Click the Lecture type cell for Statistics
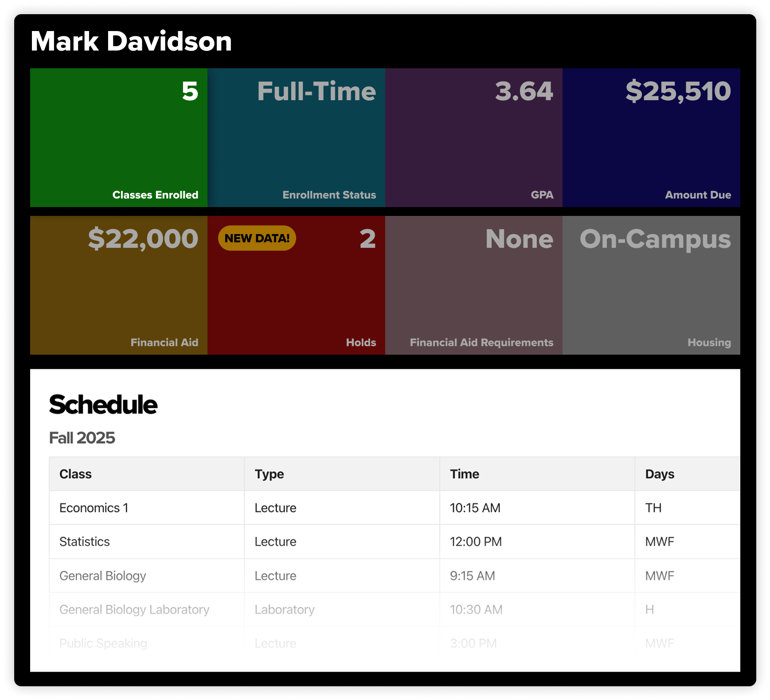 pyautogui.click(x=342, y=542)
